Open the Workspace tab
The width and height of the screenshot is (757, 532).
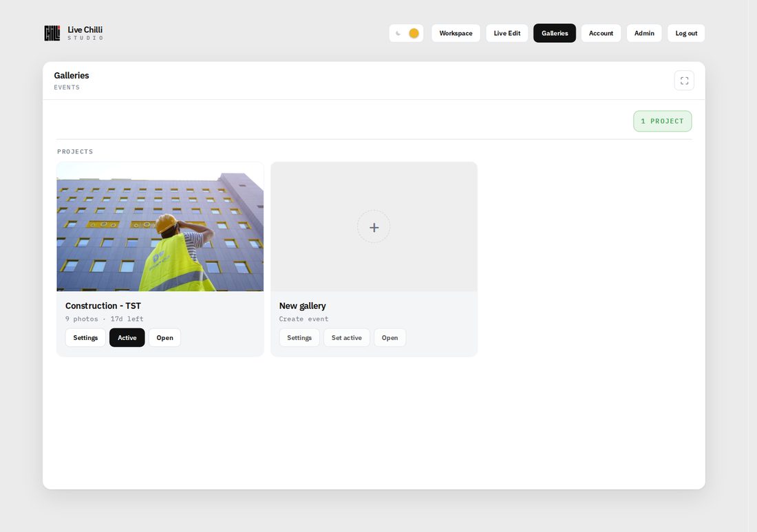pos(456,33)
